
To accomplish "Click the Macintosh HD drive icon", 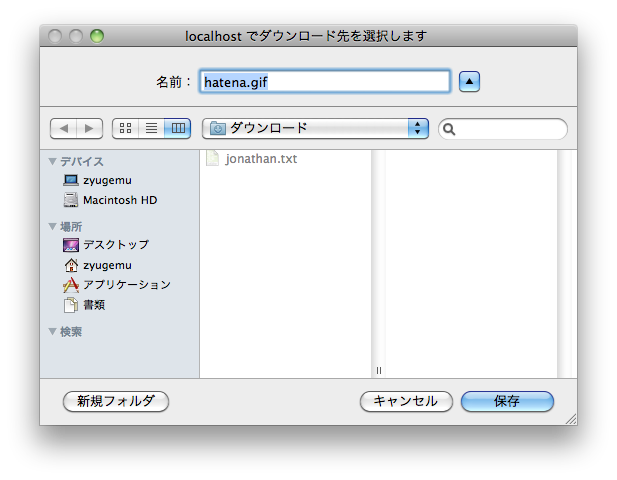I will coord(71,200).
